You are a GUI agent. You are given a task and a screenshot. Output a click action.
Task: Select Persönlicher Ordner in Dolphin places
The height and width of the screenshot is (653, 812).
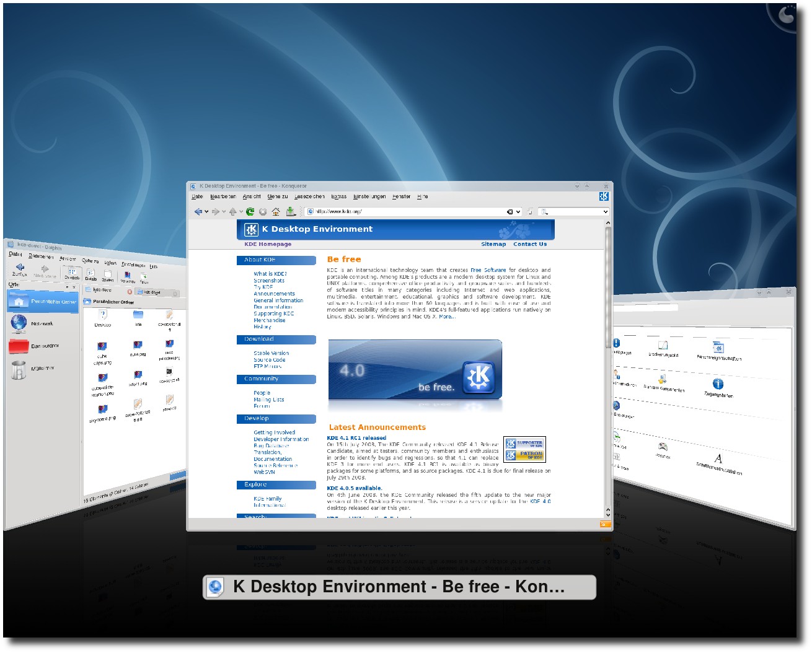42,301
